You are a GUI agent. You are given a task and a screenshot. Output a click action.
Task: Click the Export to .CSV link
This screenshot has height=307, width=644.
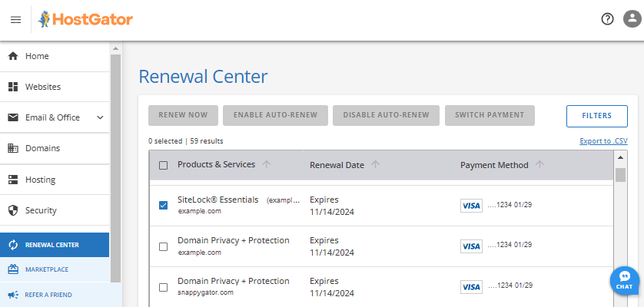603,141
